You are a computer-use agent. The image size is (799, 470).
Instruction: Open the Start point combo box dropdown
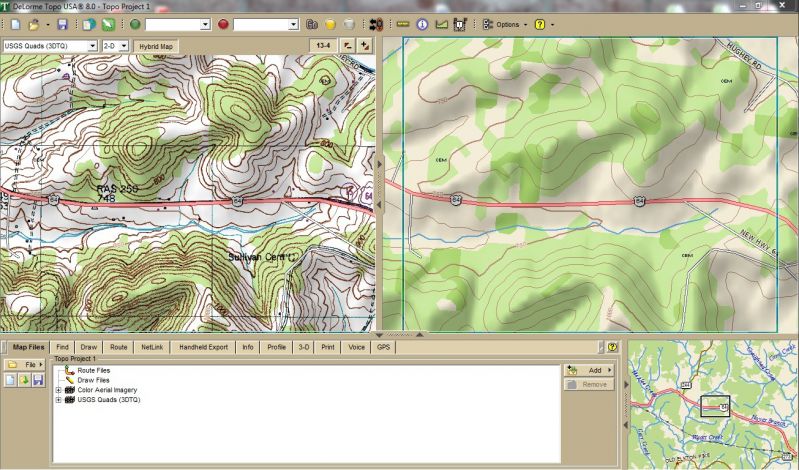(x=205, y=24)
